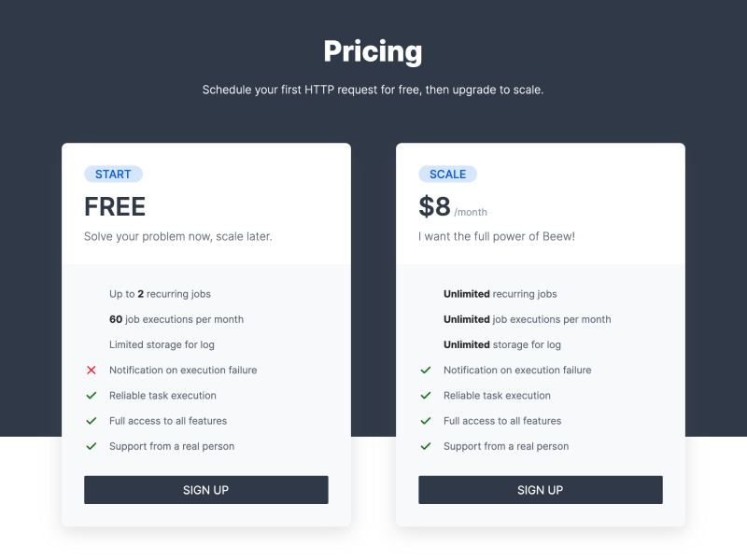The image size is (747, 560).
Task: Click the Free plan's Support from a real person checkmark
Action: (92, 446)
